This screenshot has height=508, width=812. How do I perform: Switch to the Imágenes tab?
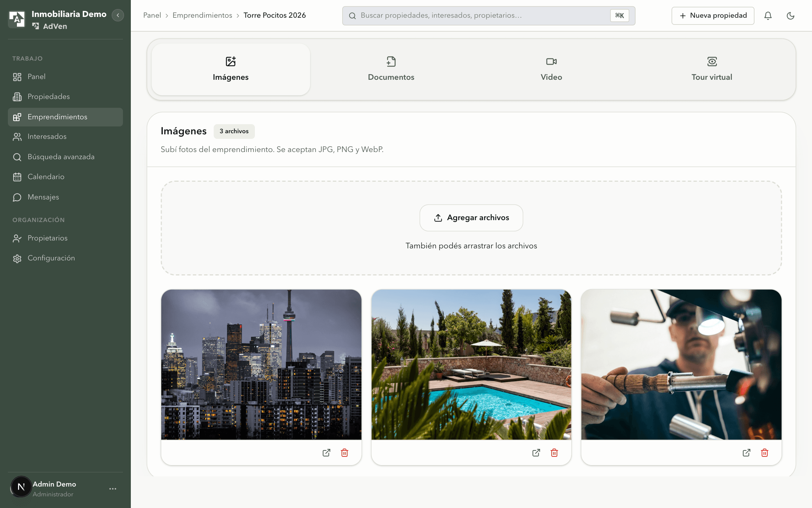click(x=231, y=70)
